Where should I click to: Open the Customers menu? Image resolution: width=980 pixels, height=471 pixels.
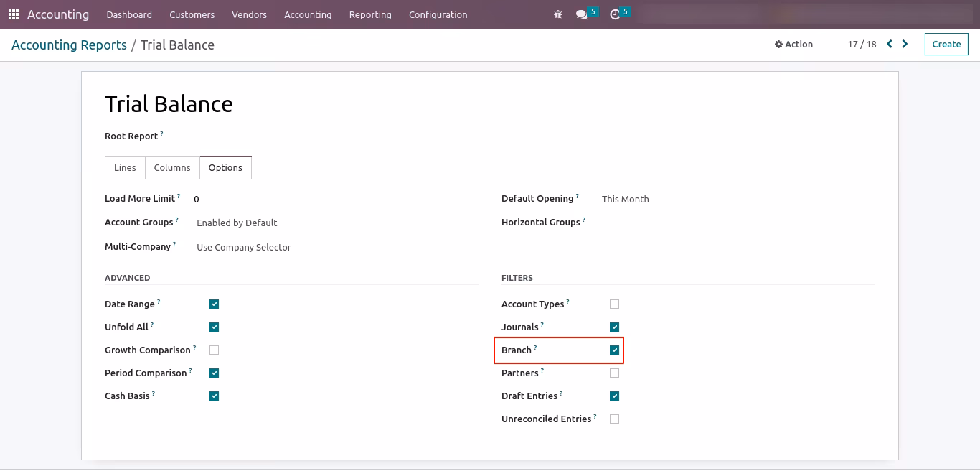click(x=192, y=14)
